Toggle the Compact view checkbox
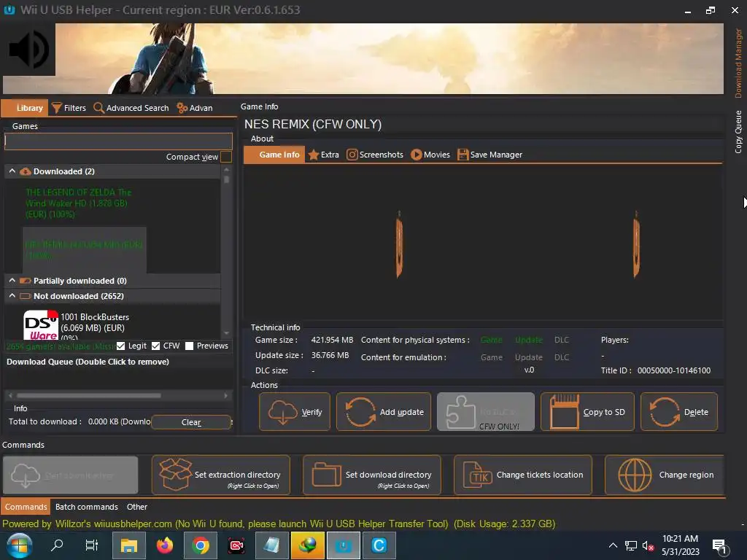747x560 pixels. pos(226,157)
